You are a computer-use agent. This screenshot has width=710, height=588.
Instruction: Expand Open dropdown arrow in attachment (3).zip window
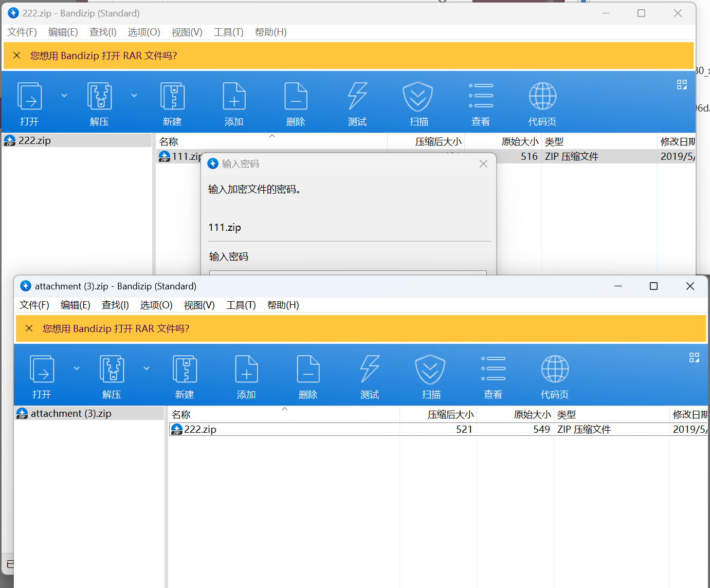tap(77, 369)
